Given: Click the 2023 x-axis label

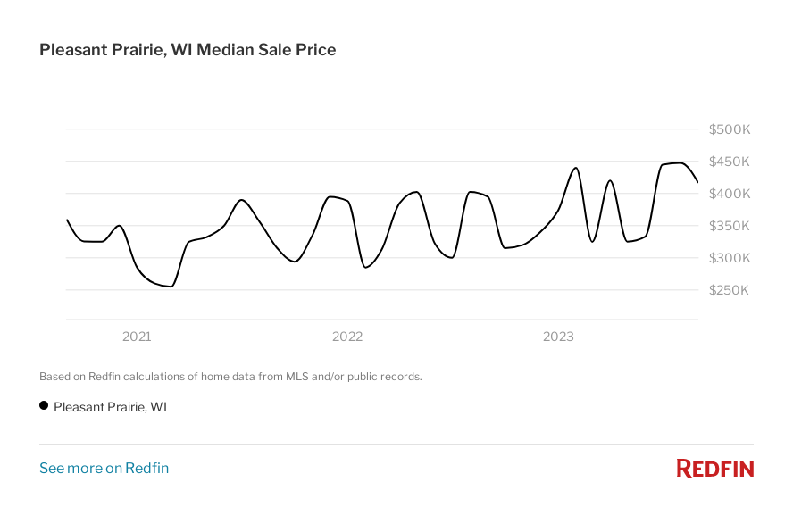Looking at the screenshot, I should coord(558,337).
